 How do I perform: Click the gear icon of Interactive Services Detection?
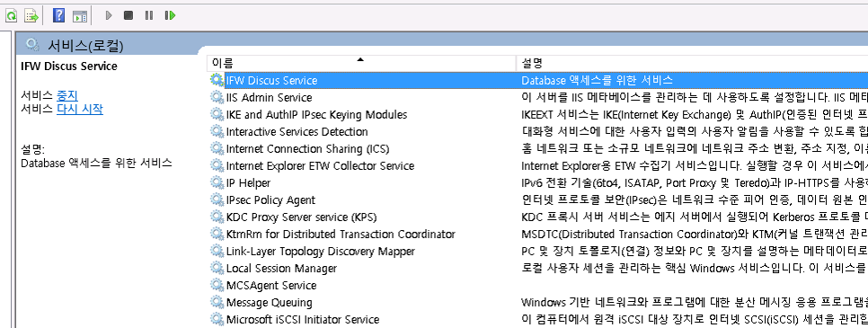(x=217, y=131)
